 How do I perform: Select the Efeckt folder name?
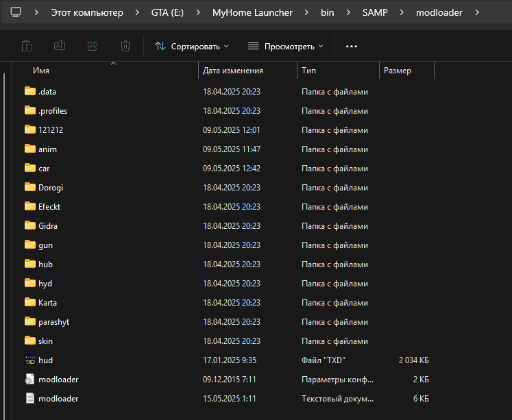pos(49,206)
